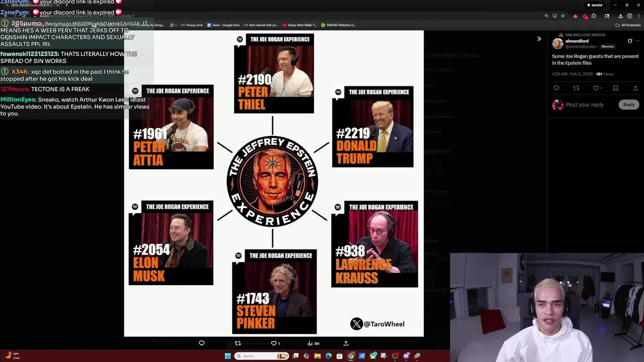Click the share icon in the tweet sidebar

[x=635, y=88]
